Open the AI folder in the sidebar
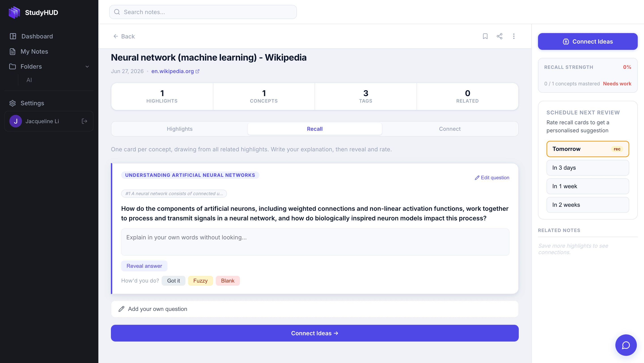The image size is (644, 363). [29, 80]
